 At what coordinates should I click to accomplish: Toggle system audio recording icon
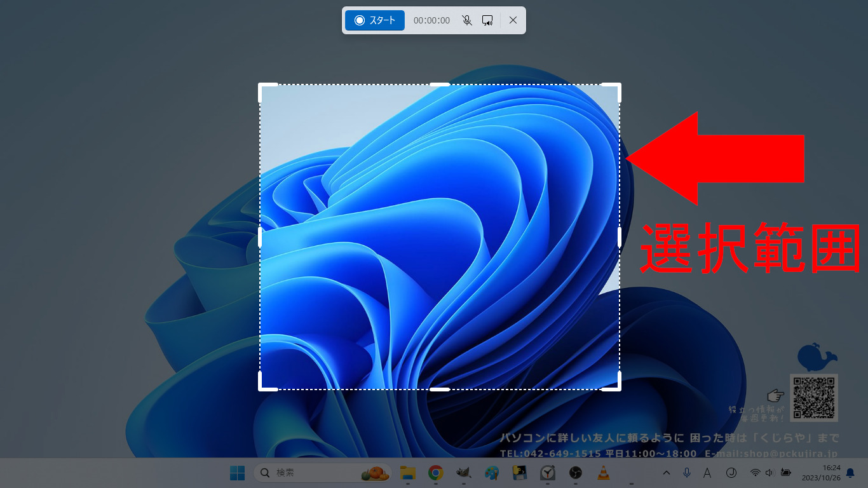[487, 20]
